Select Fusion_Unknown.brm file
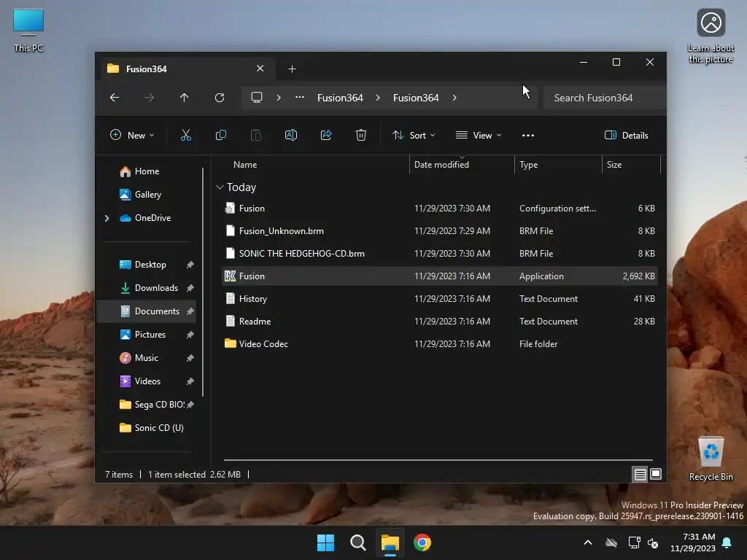 tap(440, 231)
